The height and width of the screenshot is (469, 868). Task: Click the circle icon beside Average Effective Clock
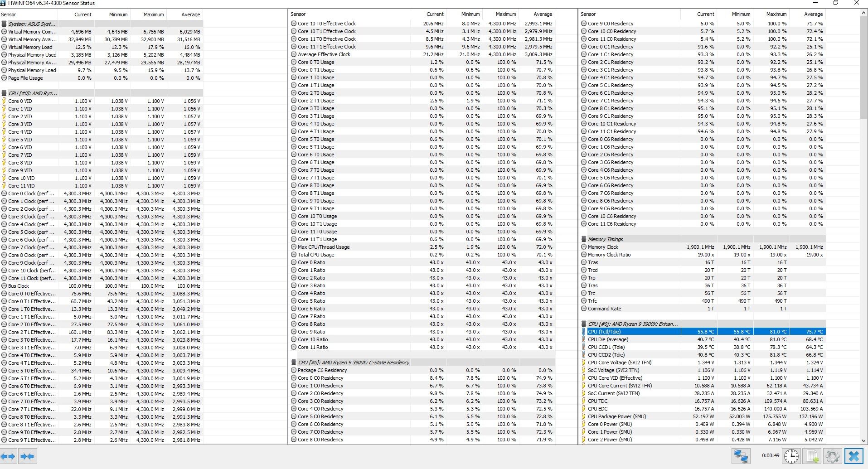(294, 54)
